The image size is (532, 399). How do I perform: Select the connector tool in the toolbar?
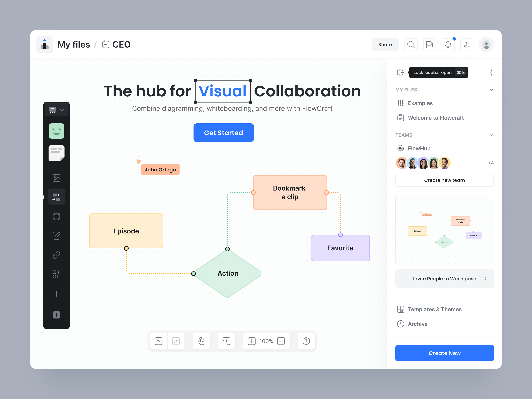point(57,197)
